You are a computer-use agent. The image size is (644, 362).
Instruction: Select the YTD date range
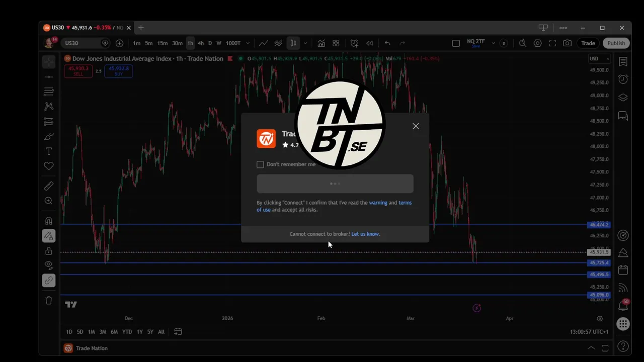(x=127, y=332)
